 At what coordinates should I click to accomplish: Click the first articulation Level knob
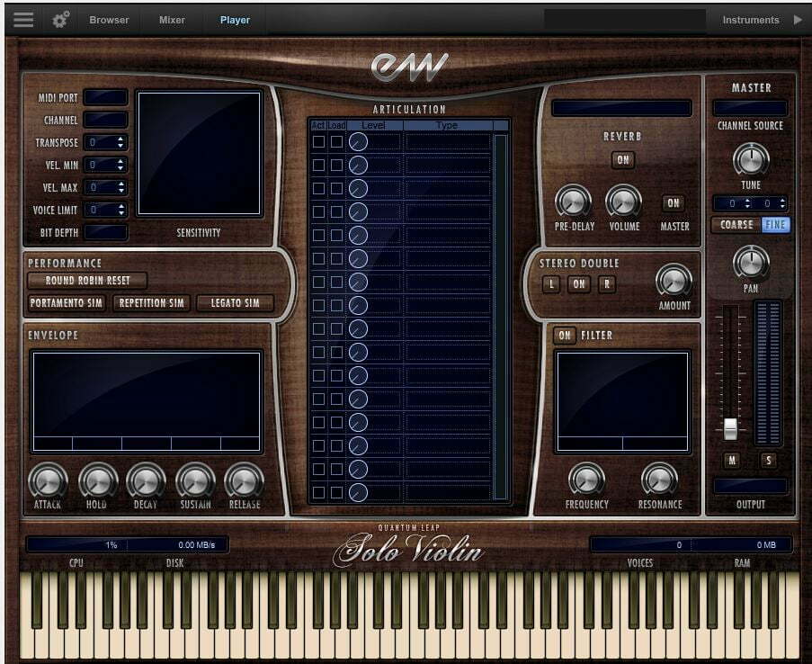[x=358, y=141]
